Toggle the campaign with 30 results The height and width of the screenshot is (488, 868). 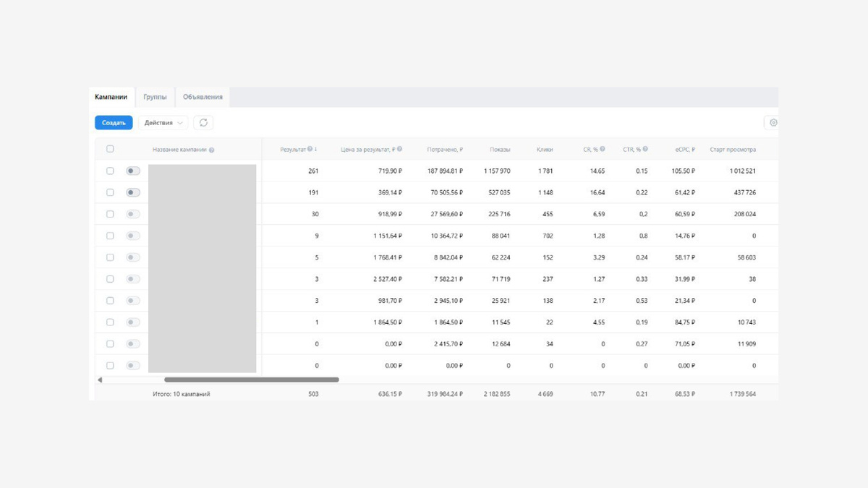click(x=133, y=214)
